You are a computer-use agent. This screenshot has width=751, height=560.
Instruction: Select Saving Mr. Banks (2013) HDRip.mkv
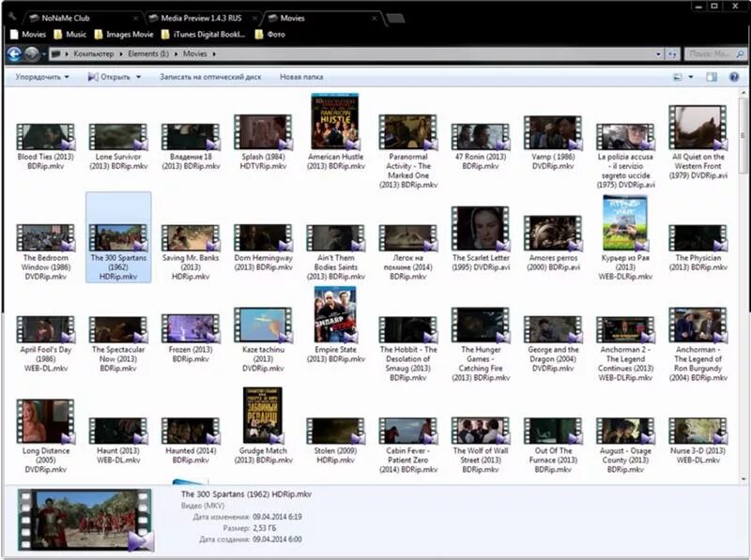point(191,252)
